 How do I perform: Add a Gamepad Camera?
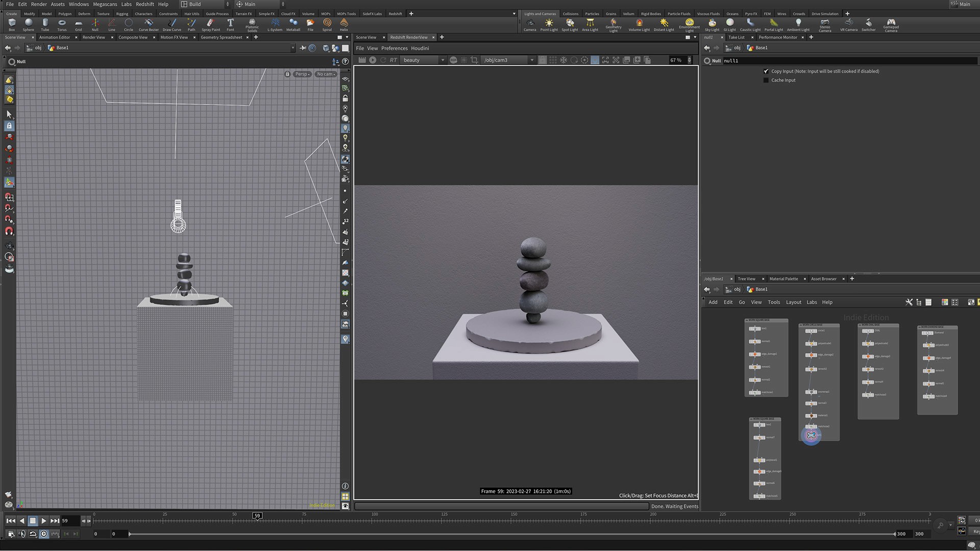(x=891, y=25)
